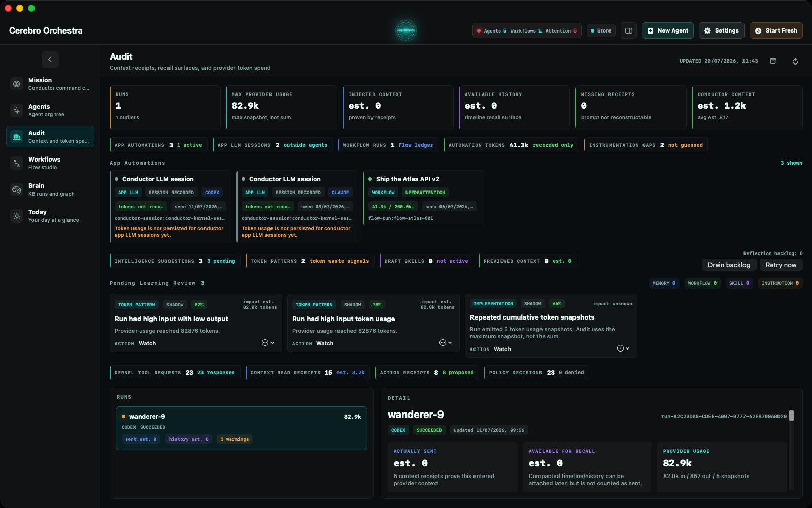Click the history est. 0 badge
Viewport: 812px width, 508px height.
pos(188,439)
